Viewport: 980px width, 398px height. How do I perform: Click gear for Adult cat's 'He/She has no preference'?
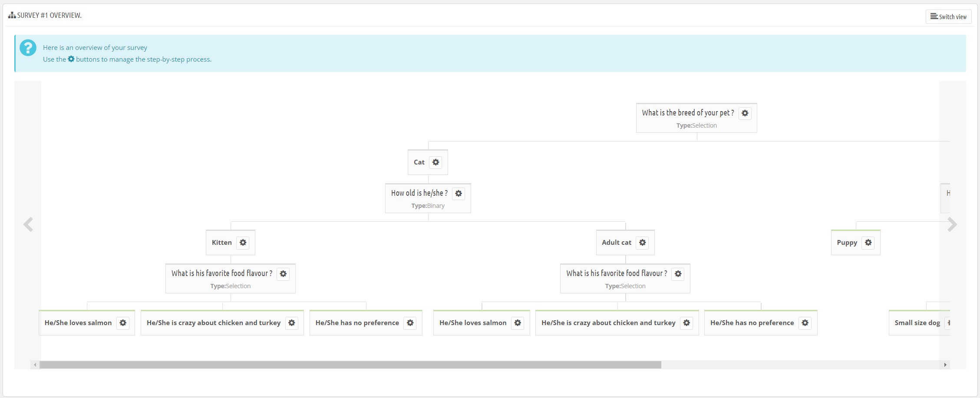pos(805,323)
